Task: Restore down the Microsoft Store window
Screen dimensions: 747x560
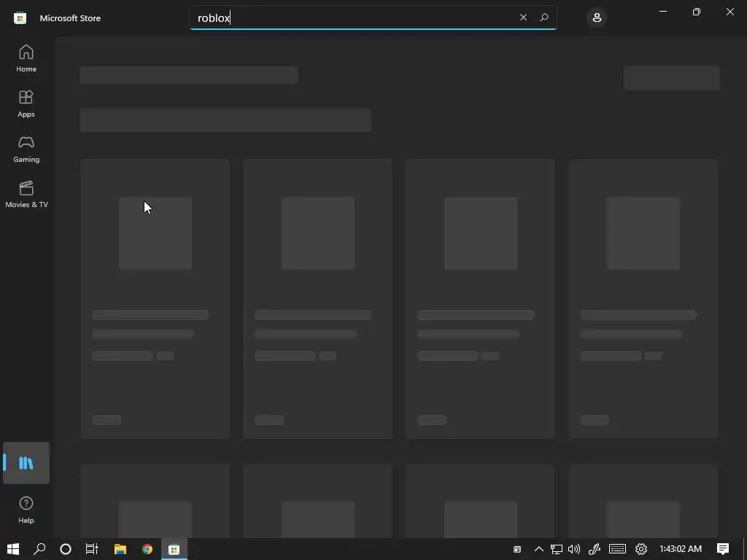Action: pyautogui.click(x=697, y=12)
